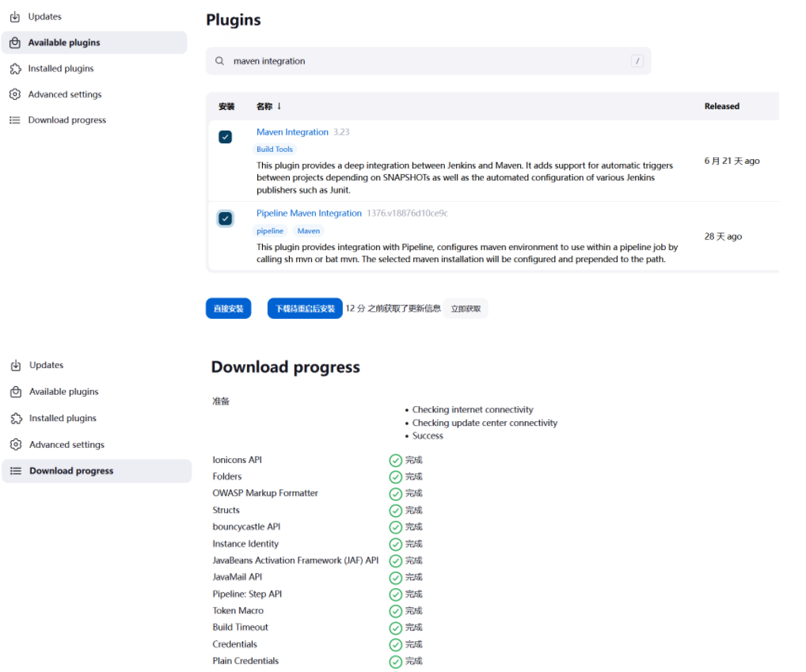Open Installed plugins in the lower sidebar
The height and width of the screenshot is (672, 806).
[63, 418]
